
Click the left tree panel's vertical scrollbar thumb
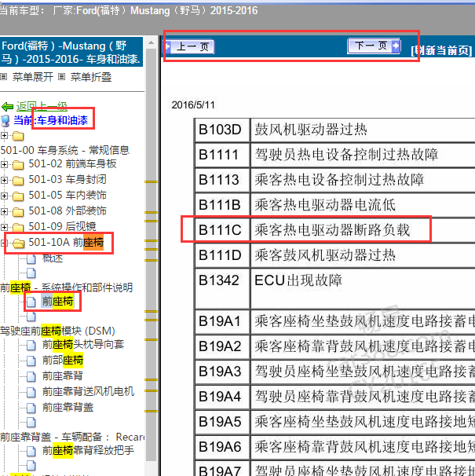tap(152, 255)
